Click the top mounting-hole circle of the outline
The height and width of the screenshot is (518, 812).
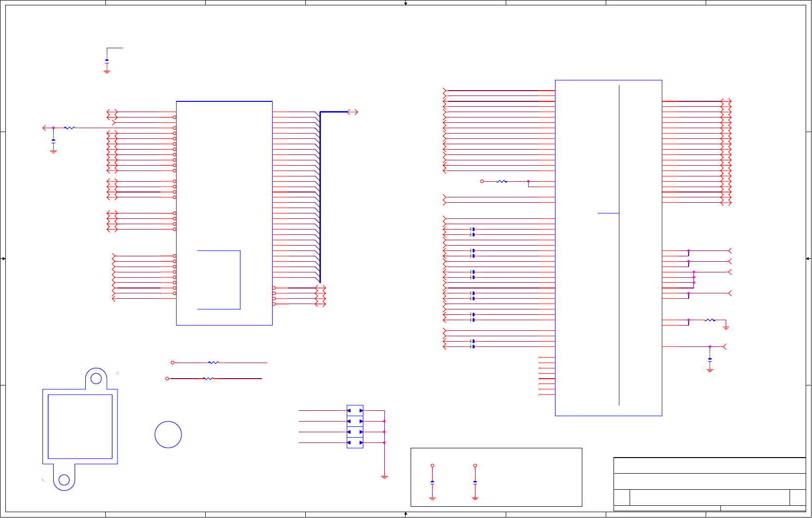point(96,379)
